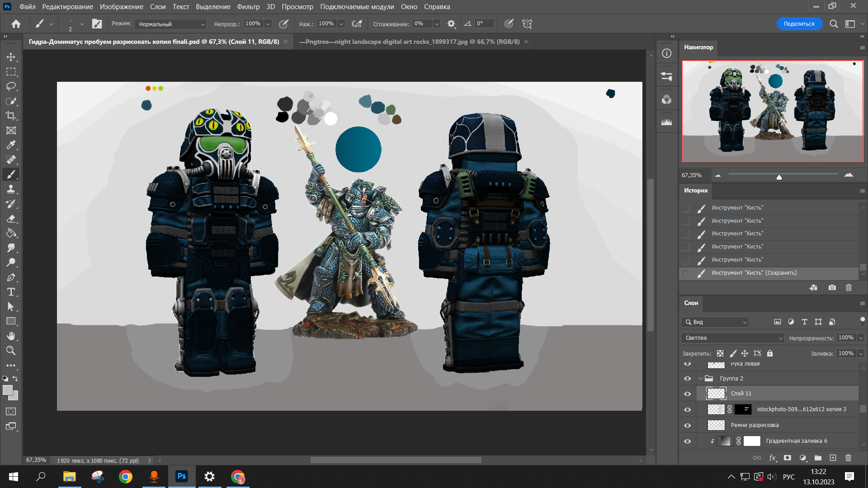Click the brush angle 0° input field
The image size is (868, 488).
[485, 24]
